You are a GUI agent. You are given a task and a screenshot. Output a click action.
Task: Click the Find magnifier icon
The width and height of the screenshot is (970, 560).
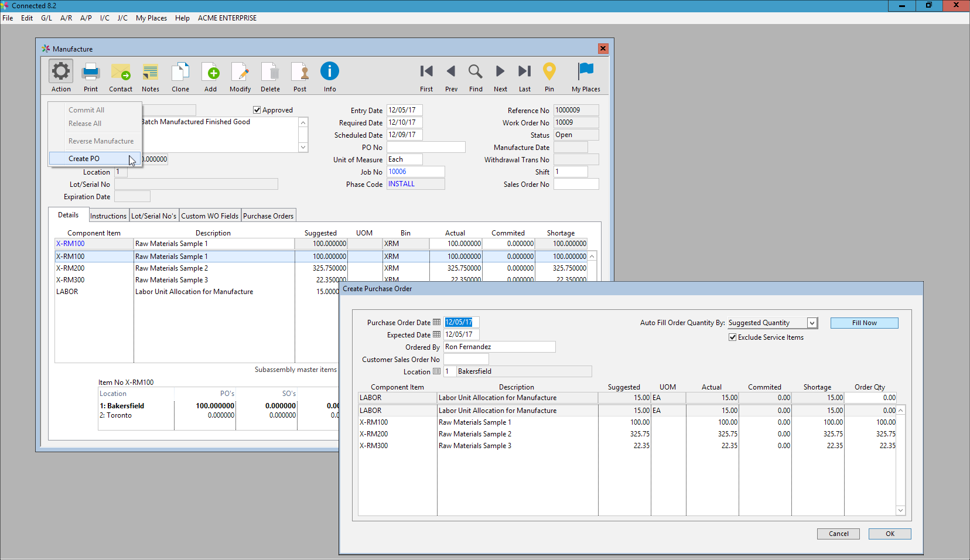(476, 72)
